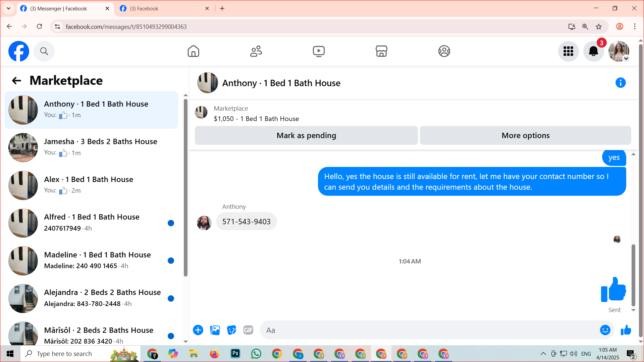Viewport: 644px width, 362px height.
Task: Open the Facebook Home icon
Action: pos(193,51)
